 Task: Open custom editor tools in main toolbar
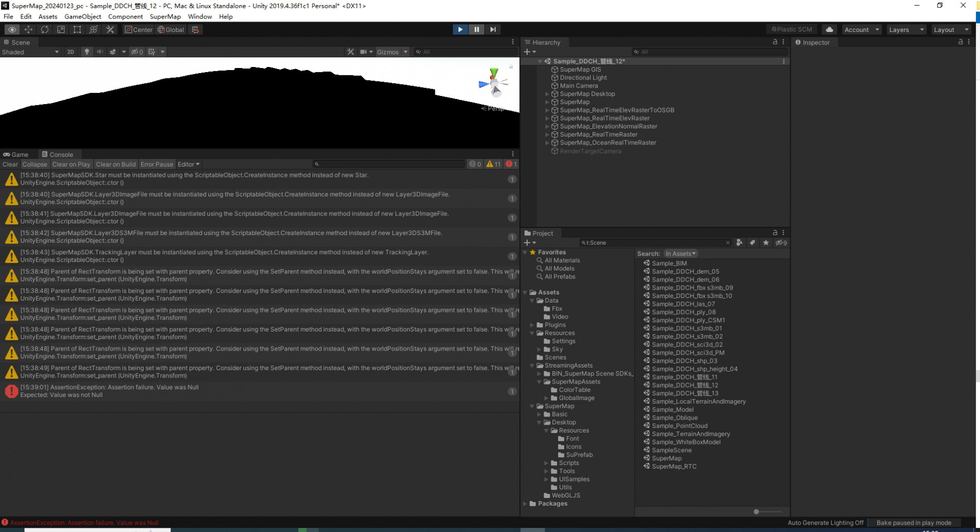[x=110, y=29]
